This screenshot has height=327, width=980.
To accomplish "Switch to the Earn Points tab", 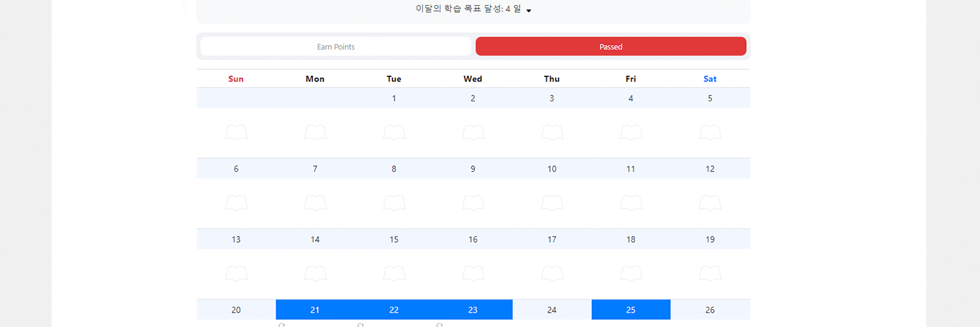I will [336, 46].
